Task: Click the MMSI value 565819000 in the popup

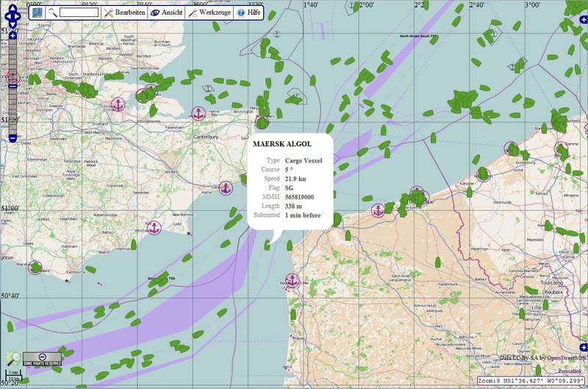Action: (299, 197)
